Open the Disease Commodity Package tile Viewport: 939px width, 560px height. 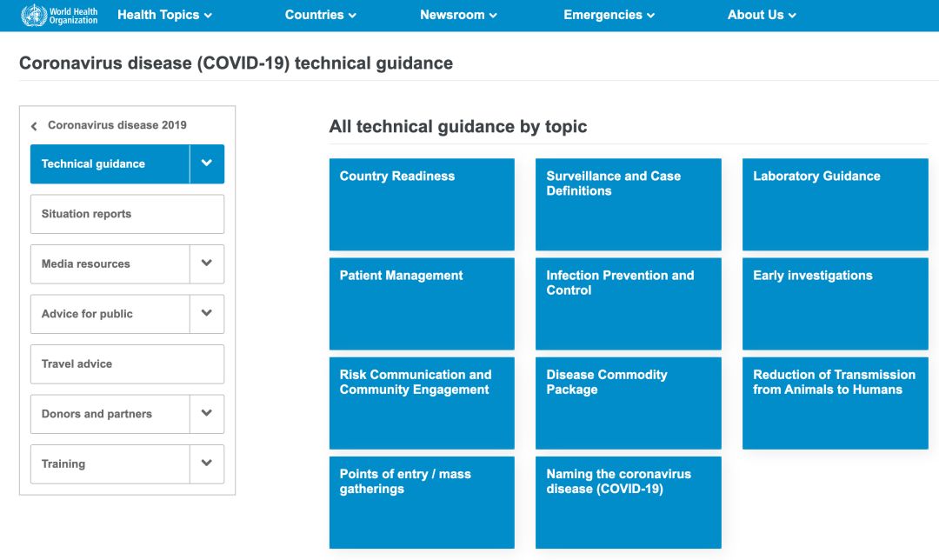(x=629, y=403)
